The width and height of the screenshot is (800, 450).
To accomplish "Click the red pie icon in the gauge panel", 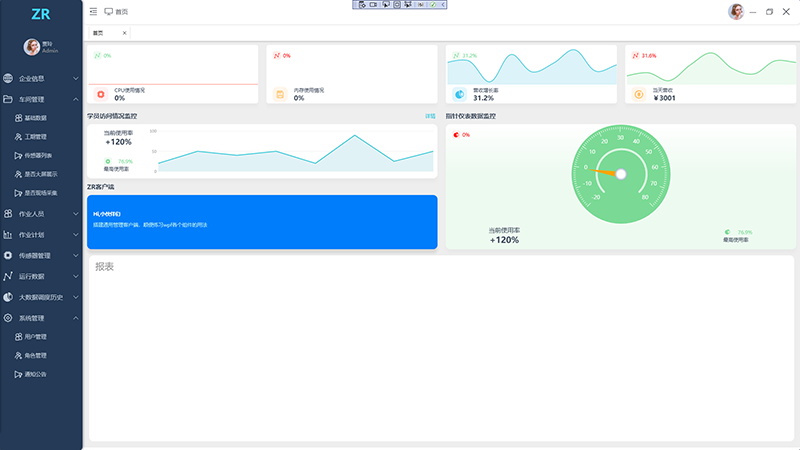I will pos(456,135).
